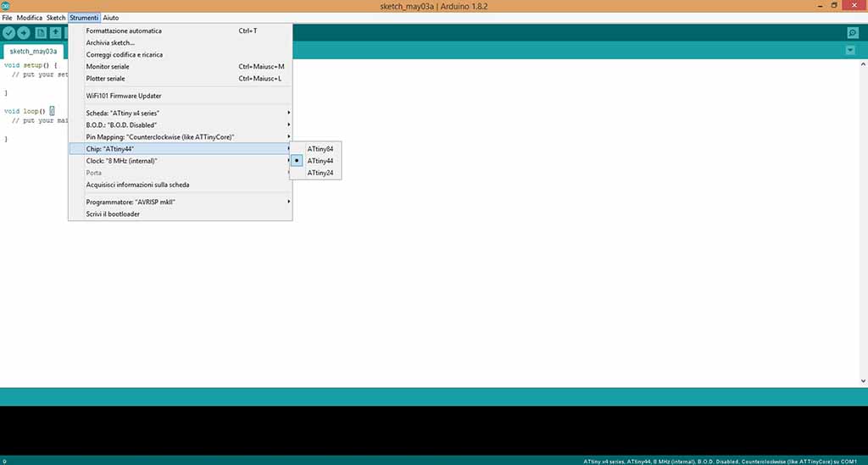Minimize the Arduino window
The width and height of the screenshot is (868, 465).
[820, 6]
